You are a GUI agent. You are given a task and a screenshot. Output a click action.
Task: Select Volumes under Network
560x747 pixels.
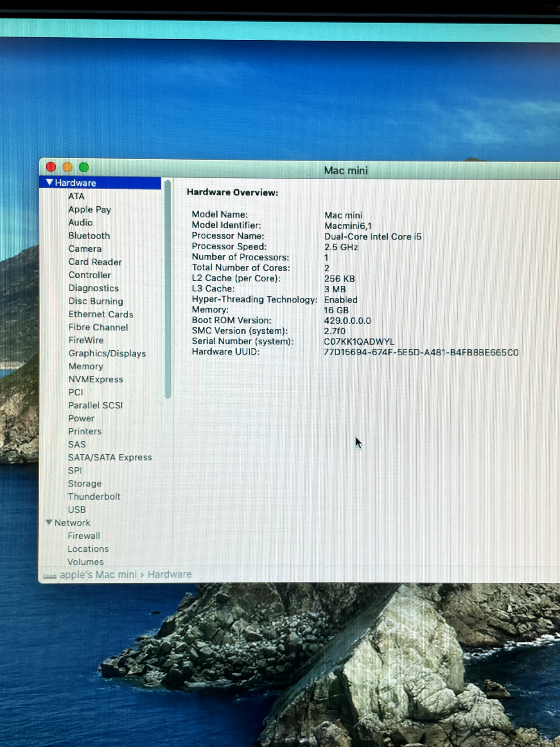point(85,562)
